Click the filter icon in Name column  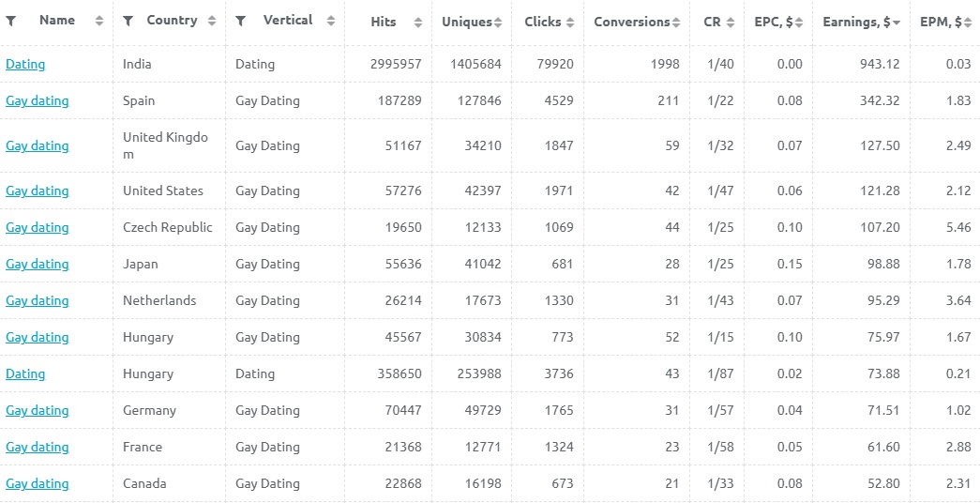coord(11,21)
